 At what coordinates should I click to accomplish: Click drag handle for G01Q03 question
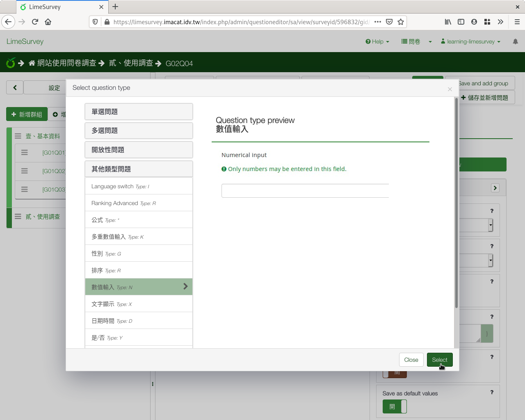coord(25,189)
